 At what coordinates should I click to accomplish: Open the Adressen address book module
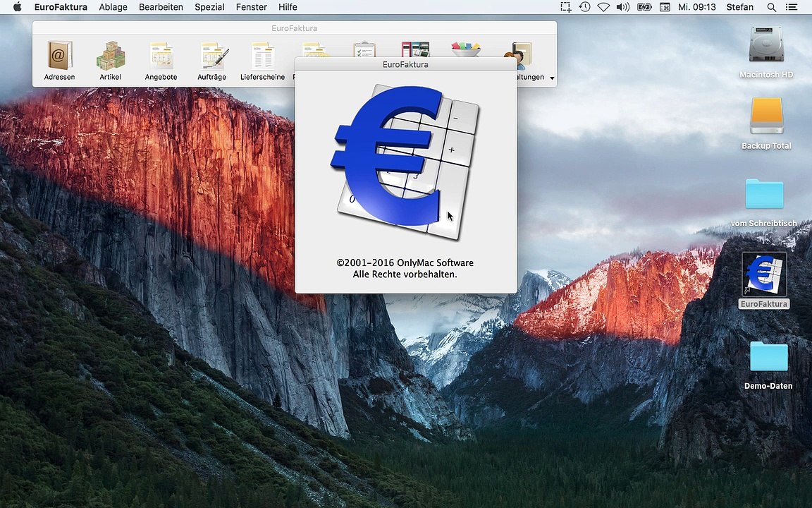coord(59,61)
